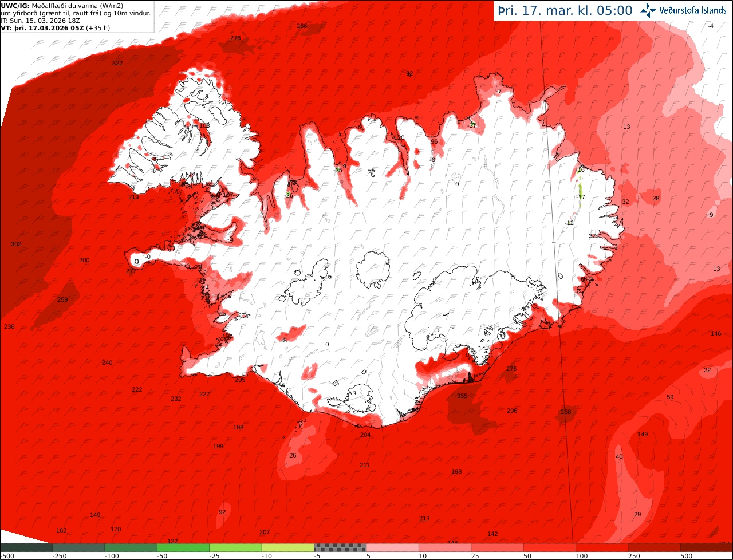The width and height of the screenshot is (733, 560).
Task: Pick the swatch between 25 and 50
Action: click(x=497, y=547)
